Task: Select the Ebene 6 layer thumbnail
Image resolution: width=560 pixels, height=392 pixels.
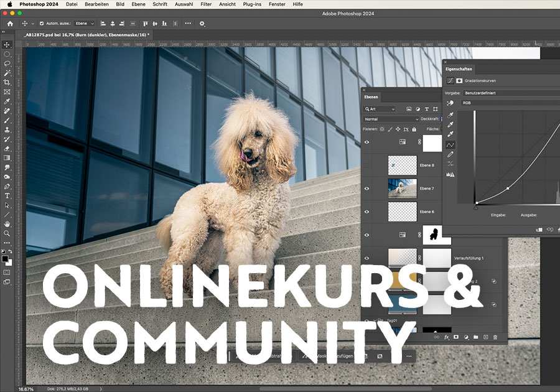Action: tap(402, 212)
